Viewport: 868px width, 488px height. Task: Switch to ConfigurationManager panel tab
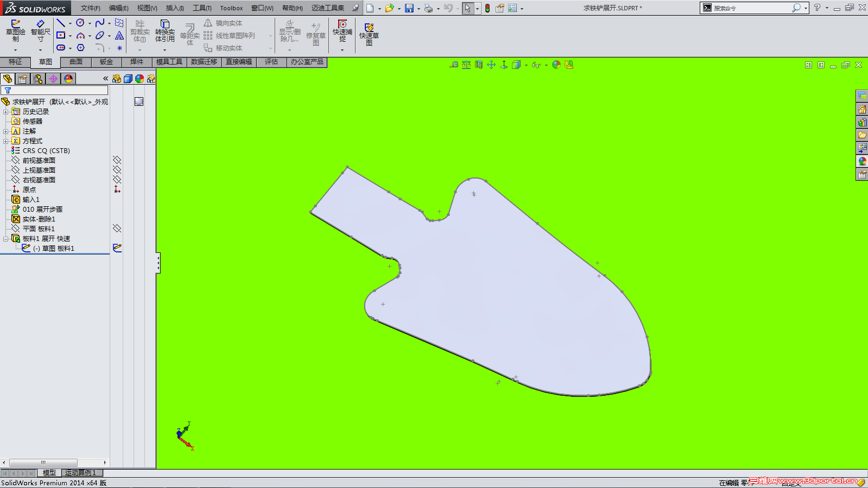[x=38, y=79]
